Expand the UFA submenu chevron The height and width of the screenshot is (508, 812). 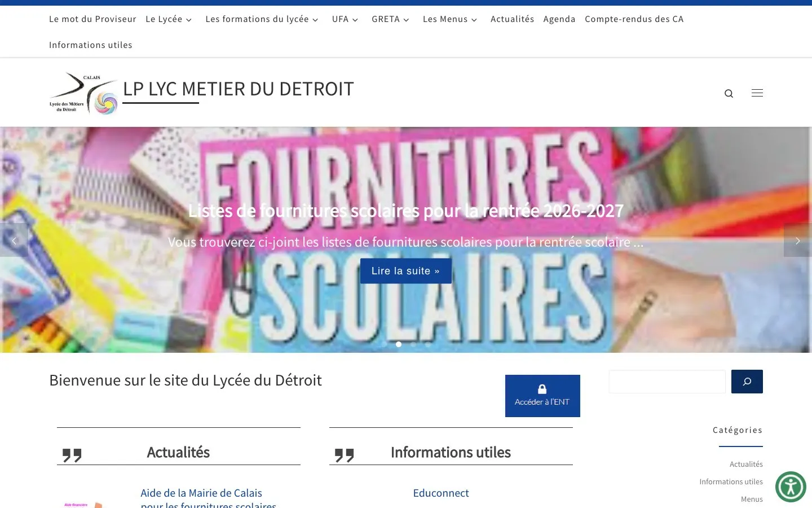point(355,20)
